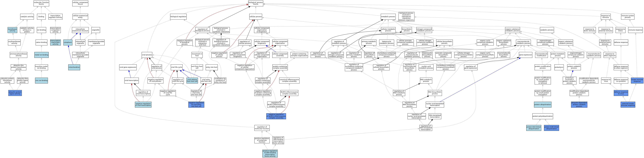Click the 'transferase activity' node
644x158 pixels.
[12, 30]
